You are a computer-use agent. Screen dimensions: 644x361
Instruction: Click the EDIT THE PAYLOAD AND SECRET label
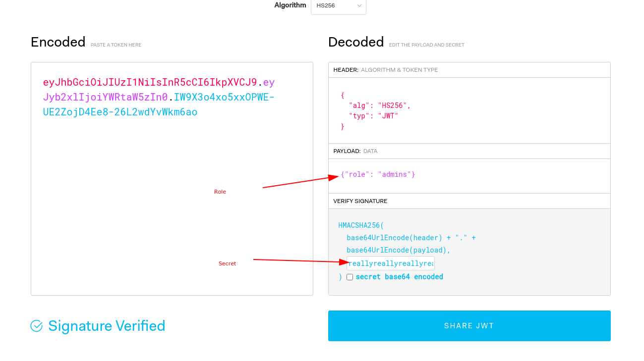coord(426,45)
